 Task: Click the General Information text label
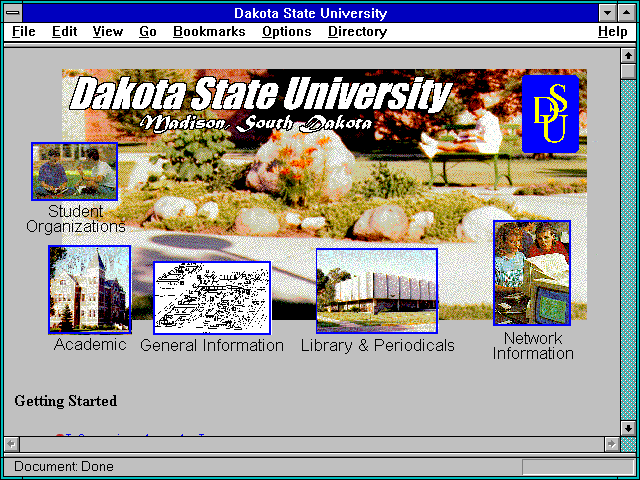tap(212, 345)
